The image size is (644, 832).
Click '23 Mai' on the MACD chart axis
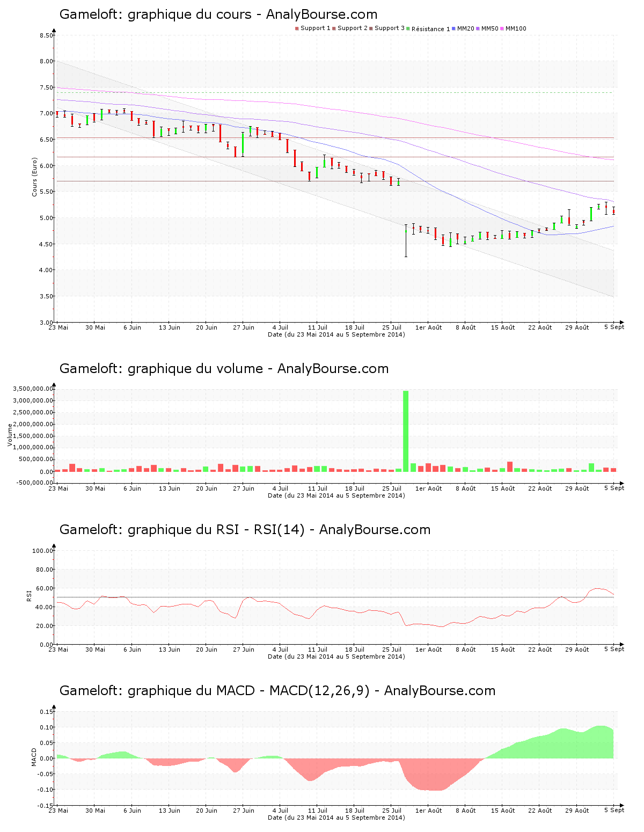(58, 811)
